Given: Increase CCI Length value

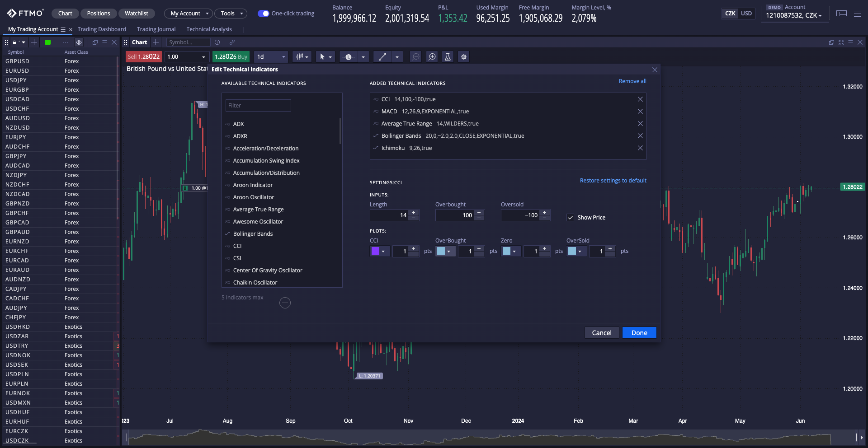Looking at the screenshot, I should click(413, 213).
